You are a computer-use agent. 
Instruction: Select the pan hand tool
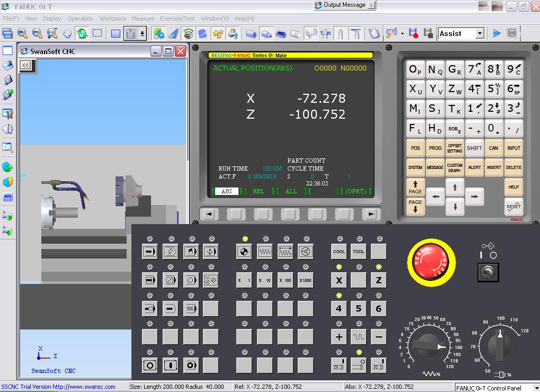tap(67, 33)
